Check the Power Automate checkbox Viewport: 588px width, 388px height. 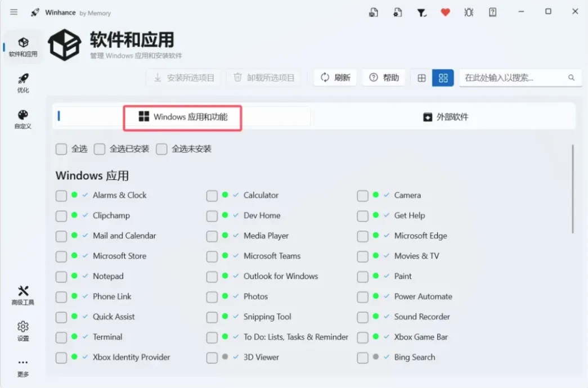tap(362, 297)
